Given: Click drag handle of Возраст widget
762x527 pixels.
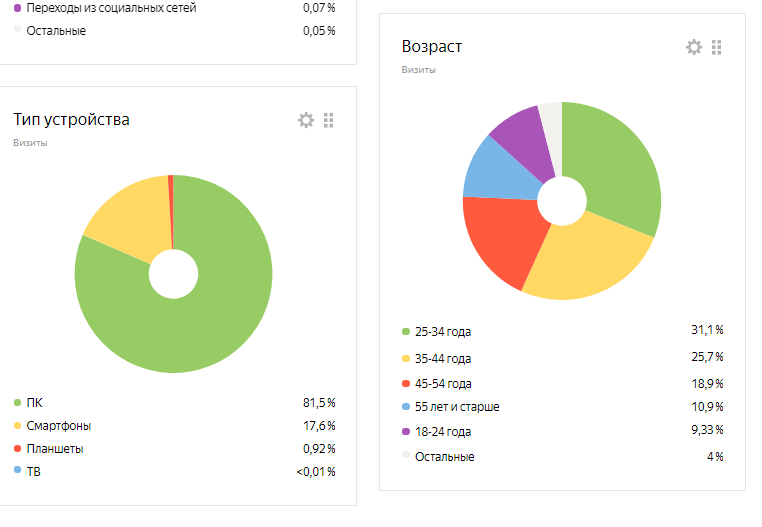Looking at the screenshot, I should coord(717,47).
